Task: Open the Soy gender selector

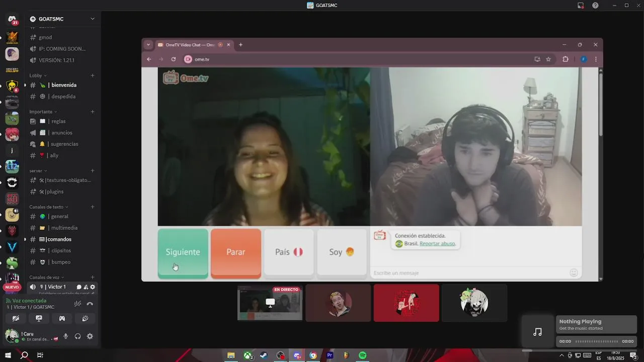Action: (x=342, y=252)
